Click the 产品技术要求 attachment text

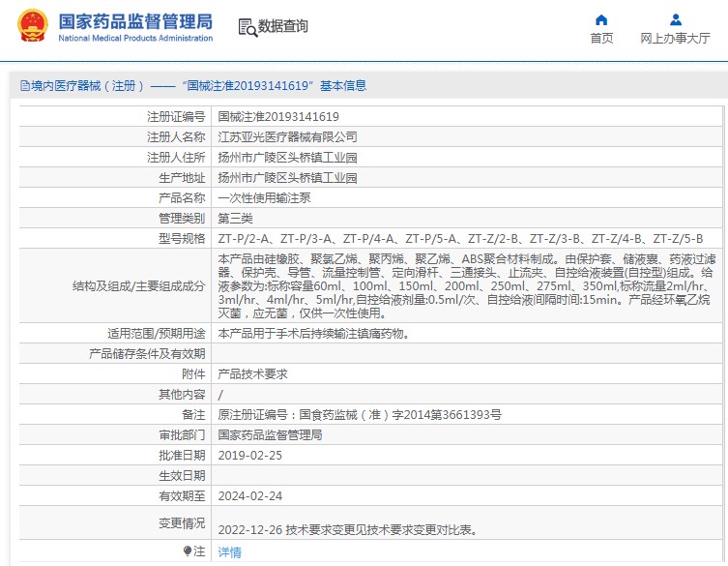tap(252, 374)
